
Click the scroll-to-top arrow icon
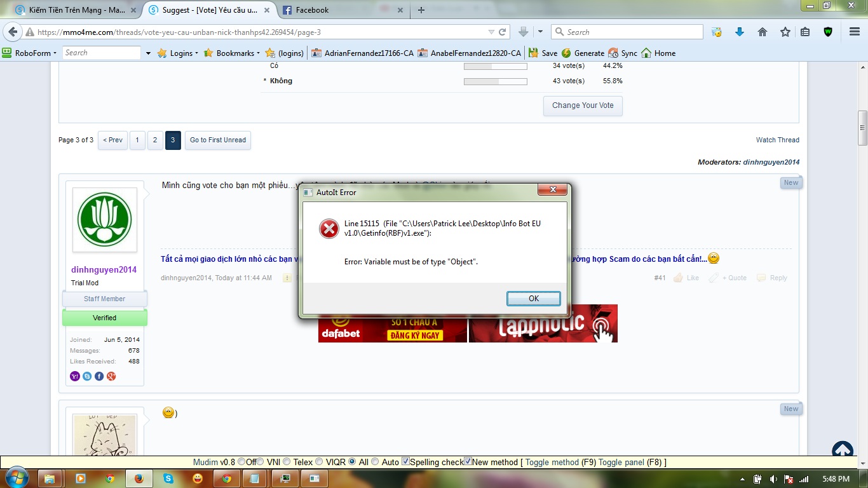pos(843,449)
